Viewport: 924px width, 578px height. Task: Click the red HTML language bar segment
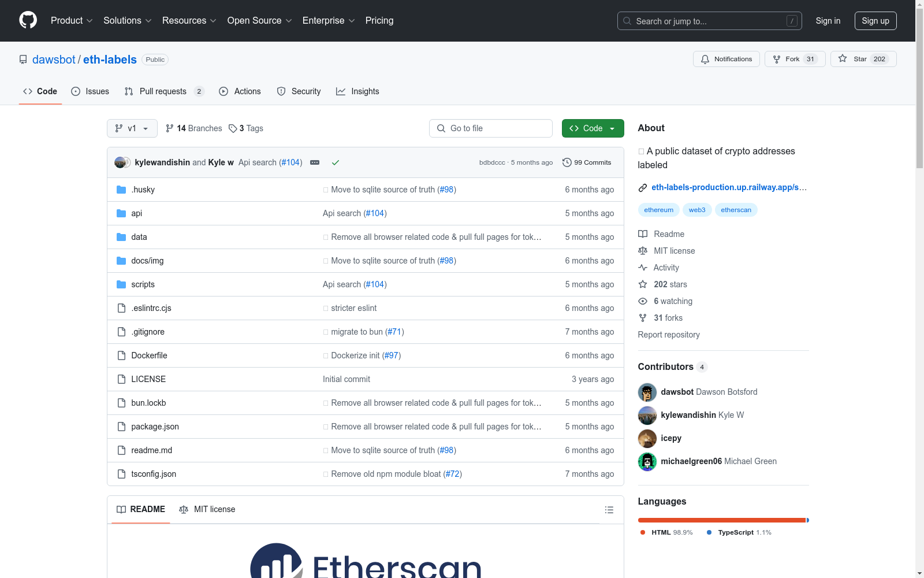(722, 520)
